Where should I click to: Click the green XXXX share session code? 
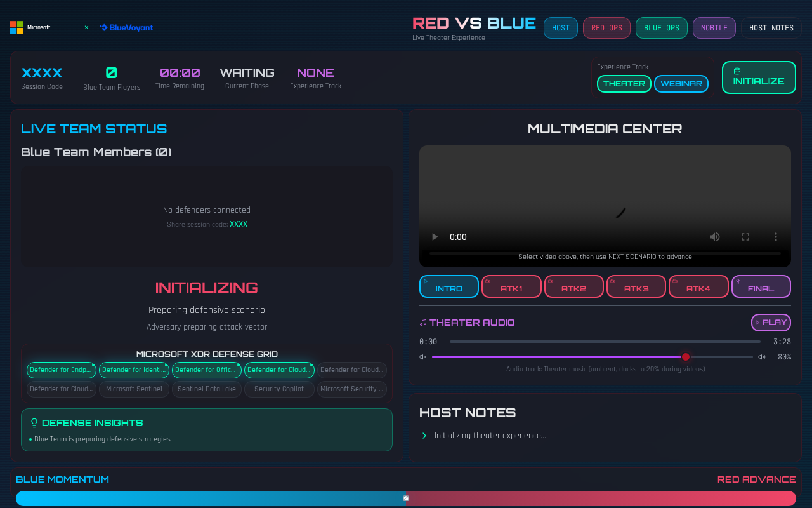239,225
